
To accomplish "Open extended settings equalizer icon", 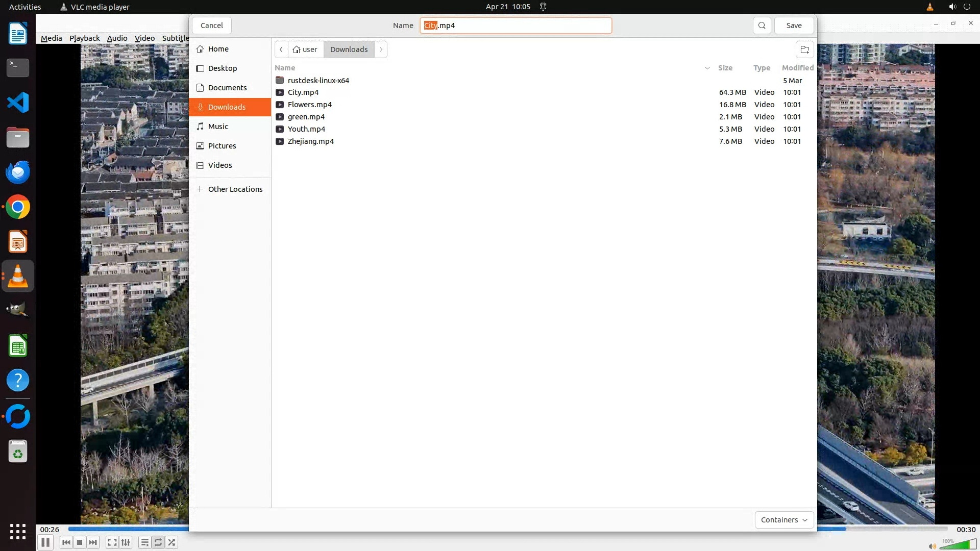I will click(126, 542).
